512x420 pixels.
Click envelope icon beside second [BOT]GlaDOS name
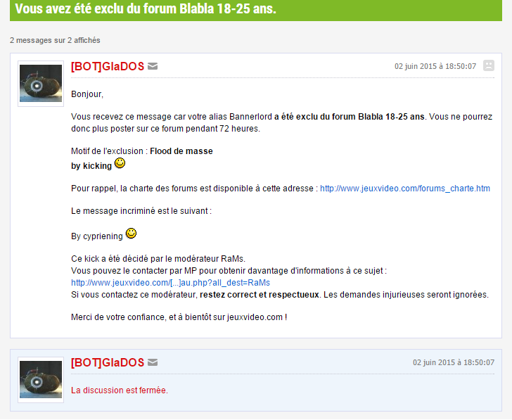[x=153, y=362]
